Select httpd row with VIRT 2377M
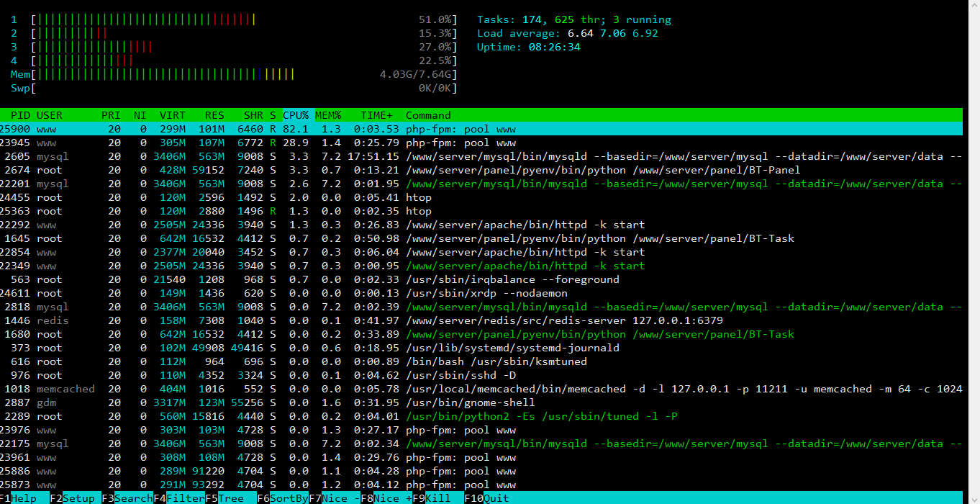 pos(481,252)
